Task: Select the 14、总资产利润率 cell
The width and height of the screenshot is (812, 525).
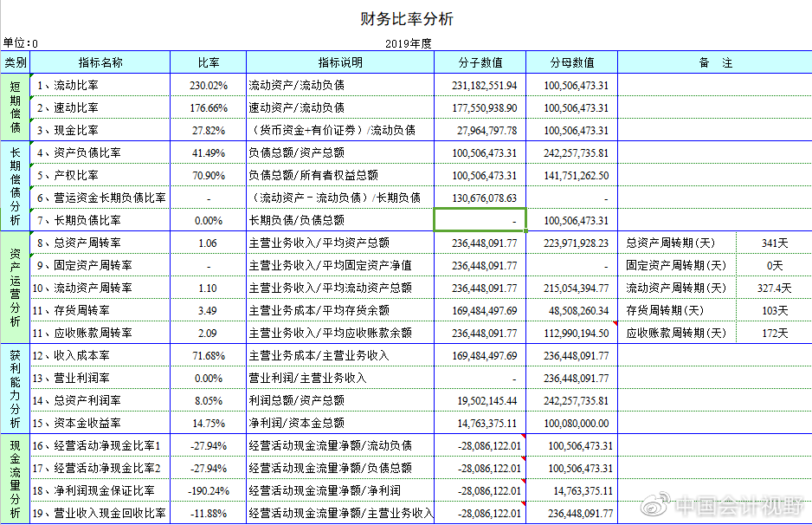Action: coord(100,400)
